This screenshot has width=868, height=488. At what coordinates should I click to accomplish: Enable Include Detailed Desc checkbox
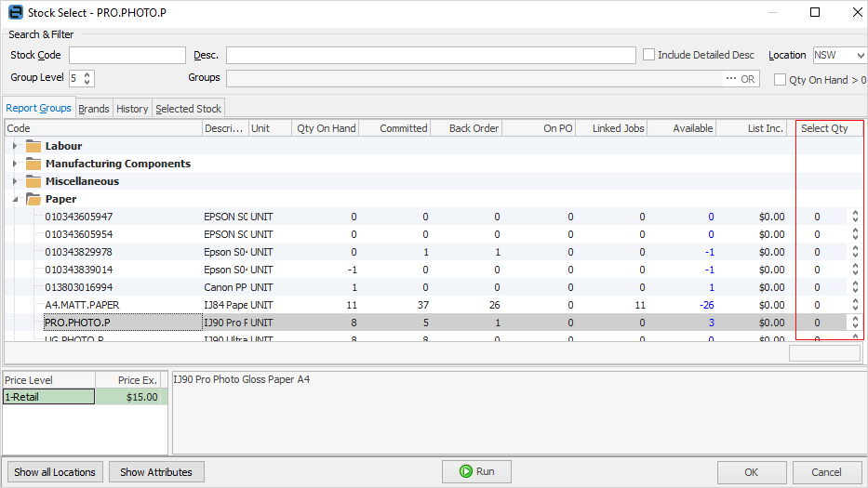[648, 55]
